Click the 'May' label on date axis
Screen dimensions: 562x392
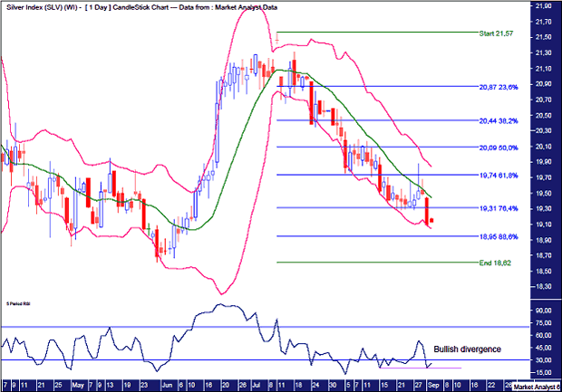78,385
